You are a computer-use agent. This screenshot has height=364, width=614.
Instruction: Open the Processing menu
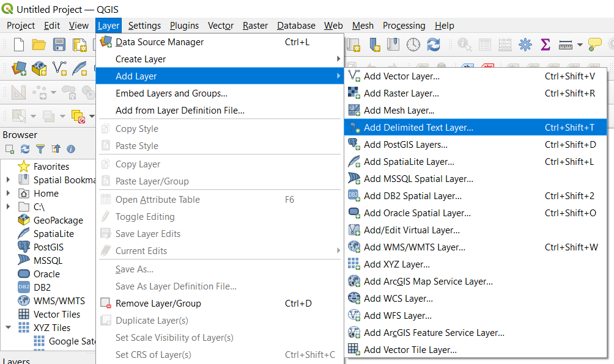404,26
